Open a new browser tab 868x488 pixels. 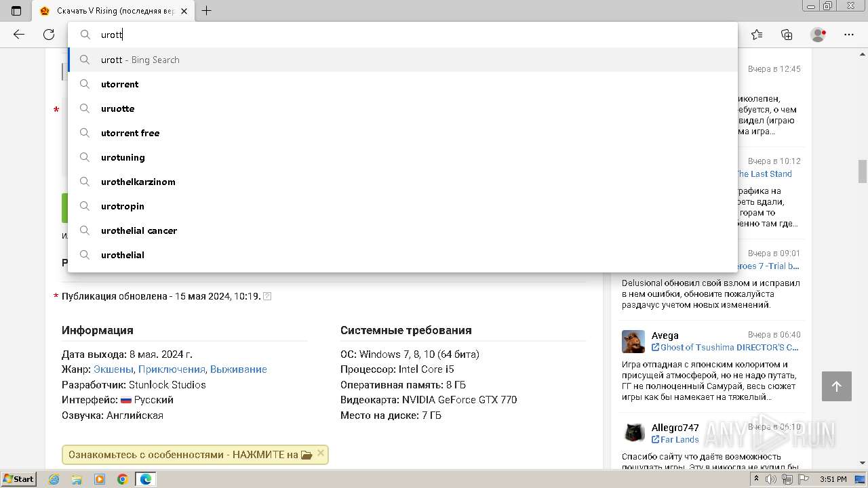coord(207,11)
